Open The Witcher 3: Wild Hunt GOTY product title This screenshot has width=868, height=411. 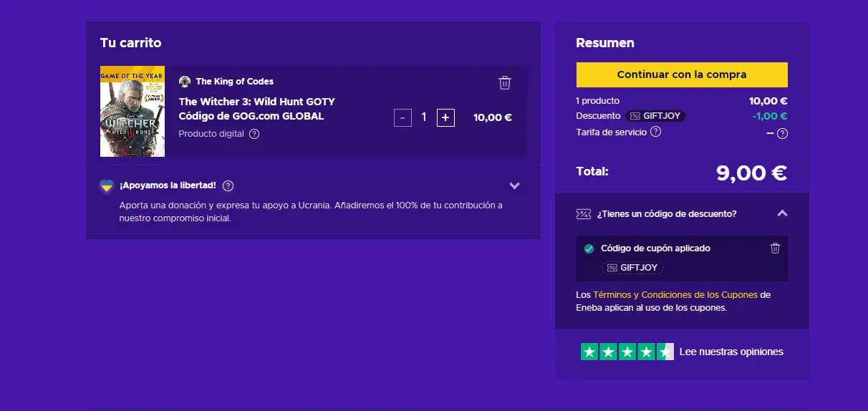point(257,109)
